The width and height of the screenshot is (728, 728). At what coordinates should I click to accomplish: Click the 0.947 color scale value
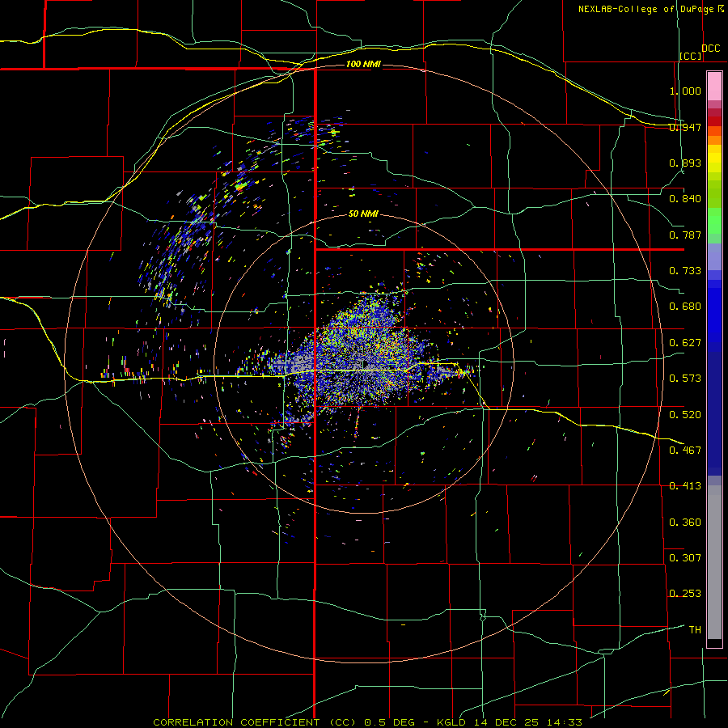(x=685, y=127)
